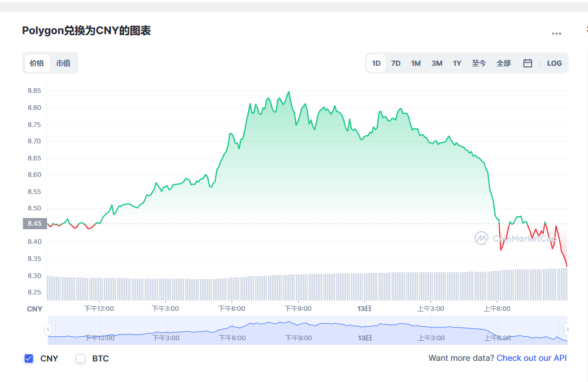Click the 下午3:00 x-axis label
Viewport: 588px width, 382px height.
[165, 309]
